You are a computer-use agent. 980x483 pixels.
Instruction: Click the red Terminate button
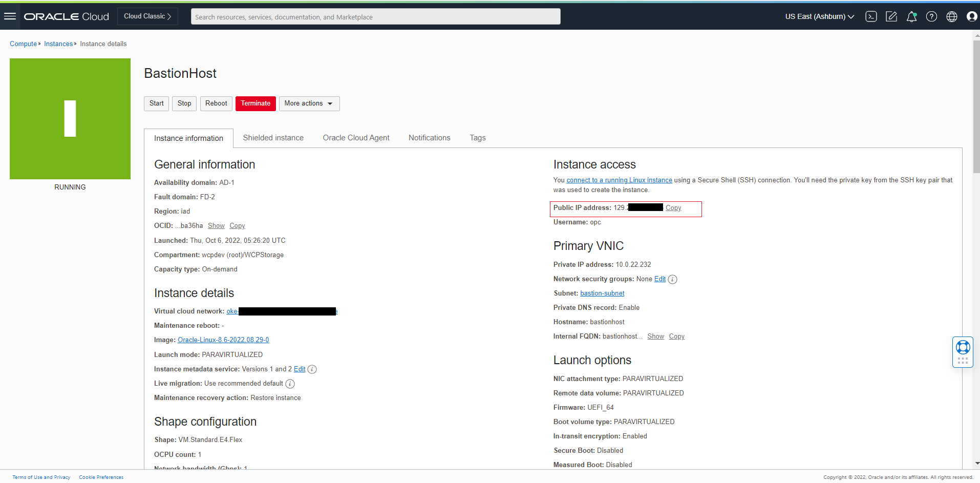coord(255,103)
